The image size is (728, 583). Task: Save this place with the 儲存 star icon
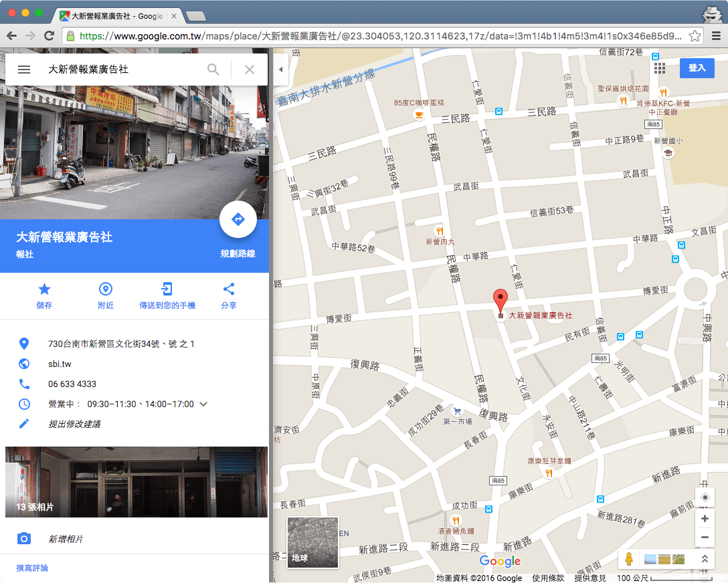43,289
